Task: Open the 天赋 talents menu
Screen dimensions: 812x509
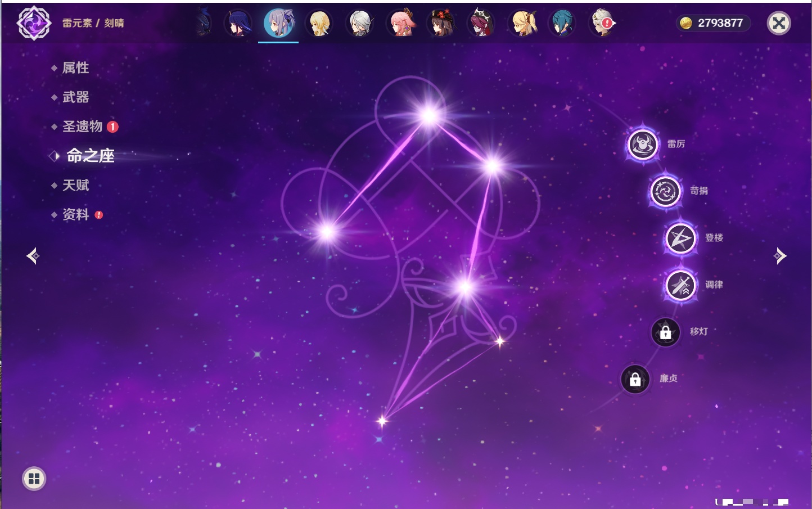Action: coord(75,185)
